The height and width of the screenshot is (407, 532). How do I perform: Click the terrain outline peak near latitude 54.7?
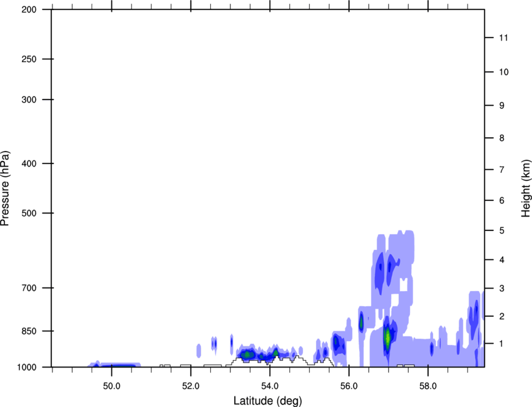pyautogui.click(x=297, y=358)
